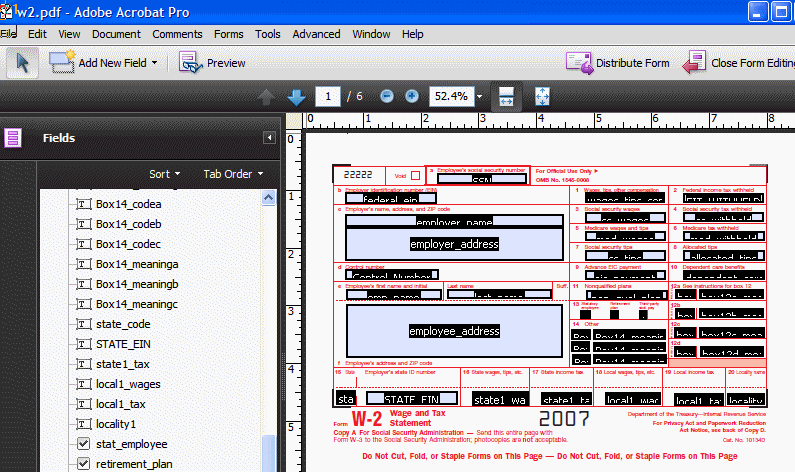
Task: Select the employer_name form field
Action: pyautogui.click(x=454, y=221)
